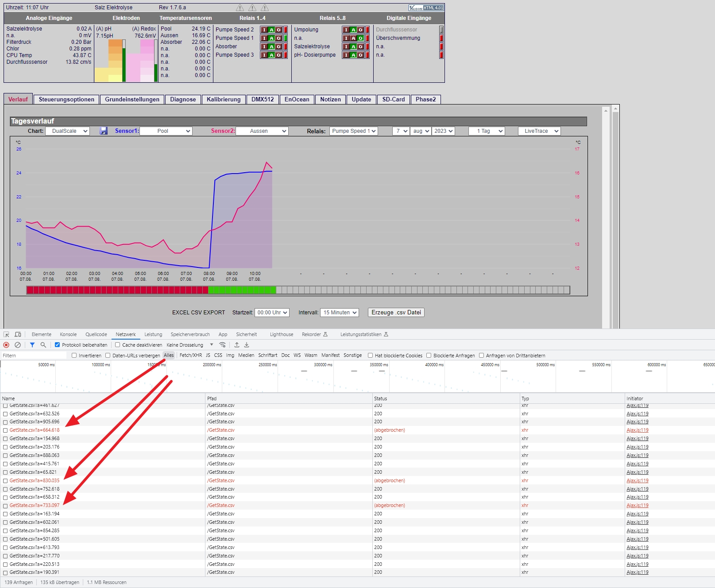Select checkbox of GetState.csv?a=163.194 row

tap(5, 514)
